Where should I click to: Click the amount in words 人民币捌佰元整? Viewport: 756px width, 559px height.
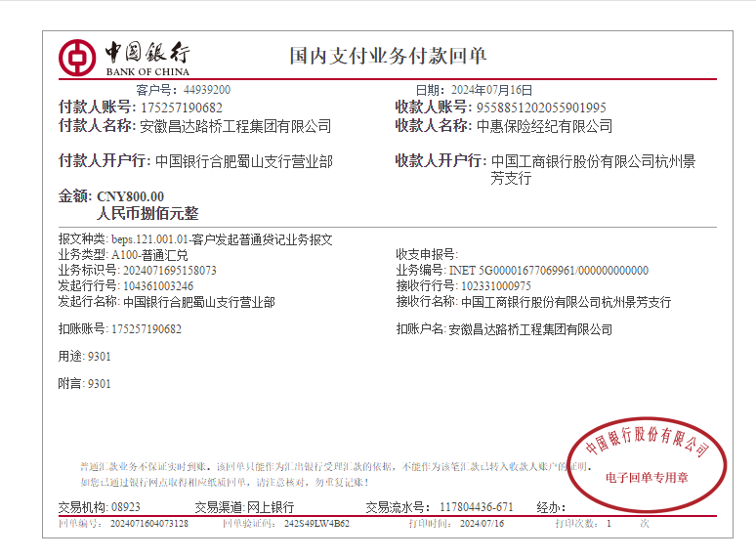[x=147, y=213]
